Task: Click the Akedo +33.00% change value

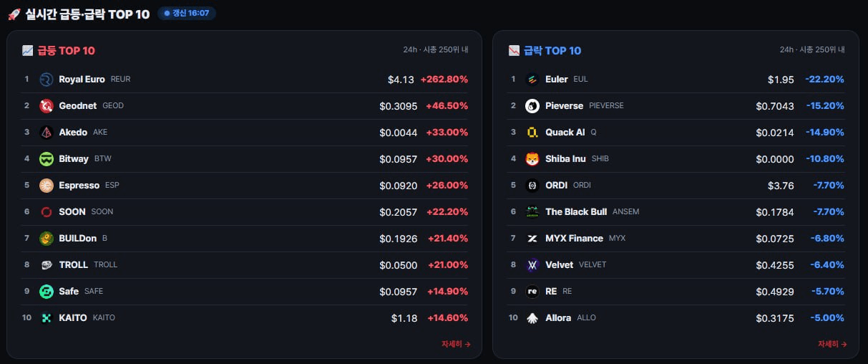Action: [x=447, y=133]
